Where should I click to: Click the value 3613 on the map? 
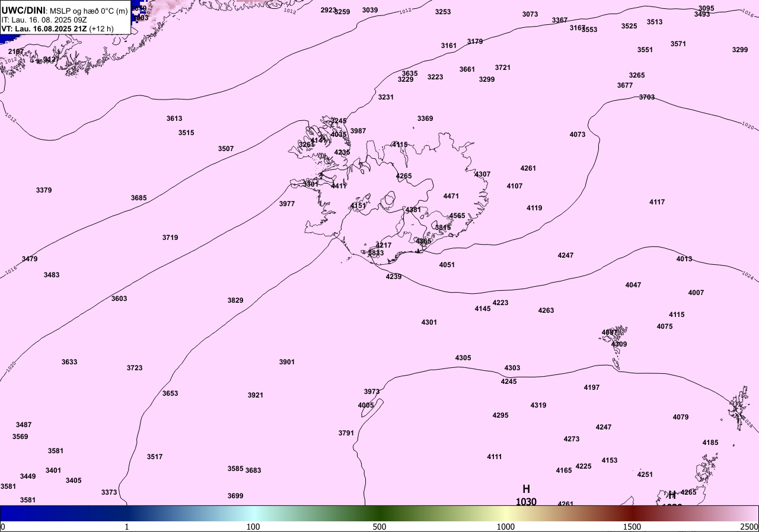(174, 119)
